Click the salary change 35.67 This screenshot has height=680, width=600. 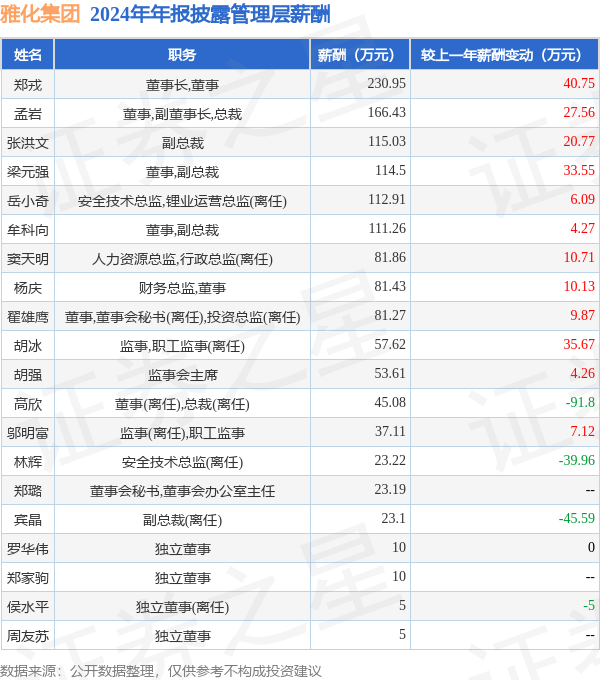tap(579, 344)
